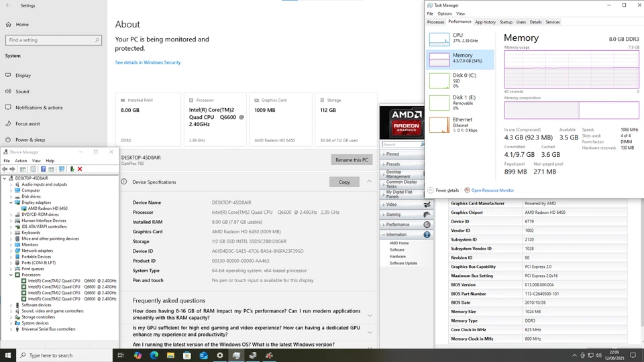Screen dimensions: 644x362
Task: Click the Windows Start button
Action: [x=8, y=355]
